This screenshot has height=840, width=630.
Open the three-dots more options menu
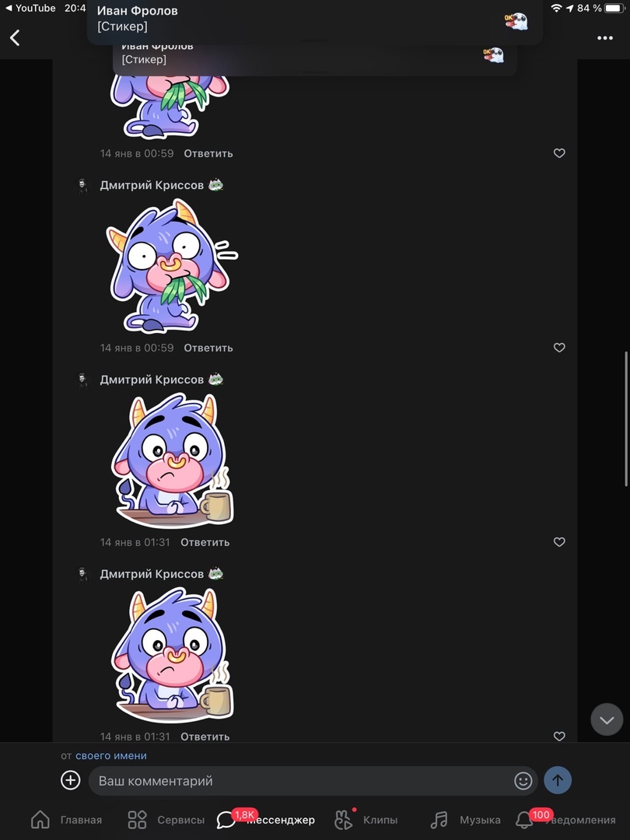(605, 38)
